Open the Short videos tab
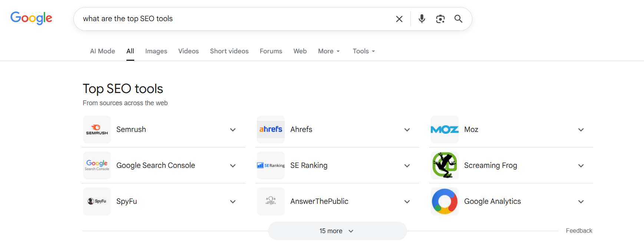 click(229, 51)
